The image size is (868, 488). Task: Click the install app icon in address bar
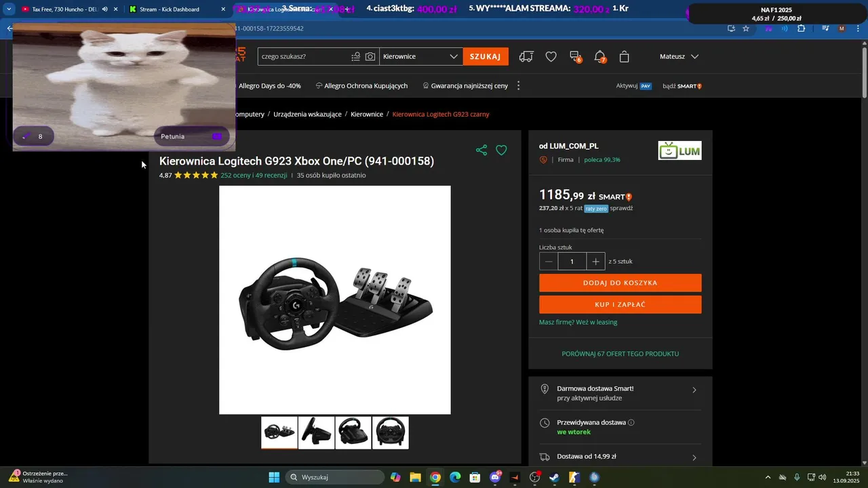(x=731, y=28)
